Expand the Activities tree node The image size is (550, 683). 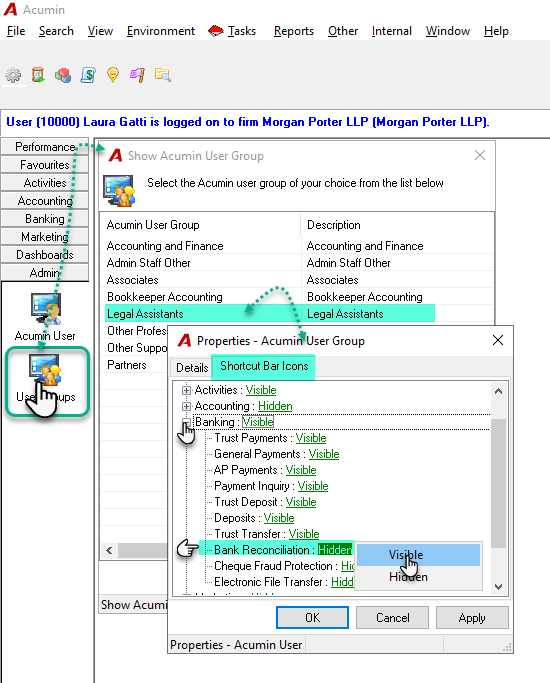pyautogui.click(x=186, y=390)
